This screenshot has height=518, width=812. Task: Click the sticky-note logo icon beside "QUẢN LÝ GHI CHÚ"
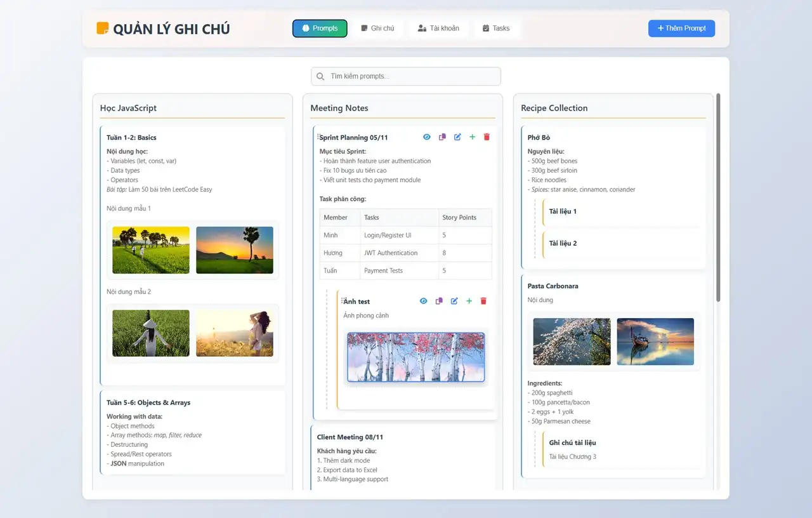click(102, 28)
